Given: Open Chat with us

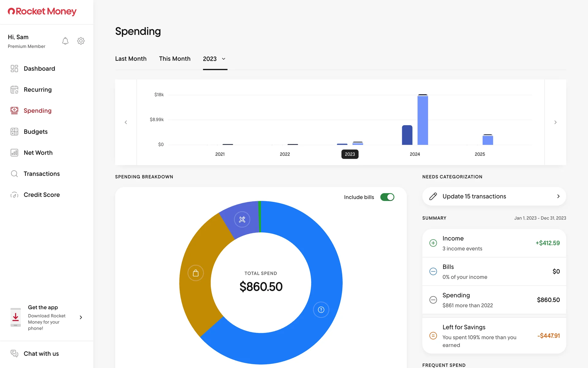Looking at the screenshot, I should (41, 354).
